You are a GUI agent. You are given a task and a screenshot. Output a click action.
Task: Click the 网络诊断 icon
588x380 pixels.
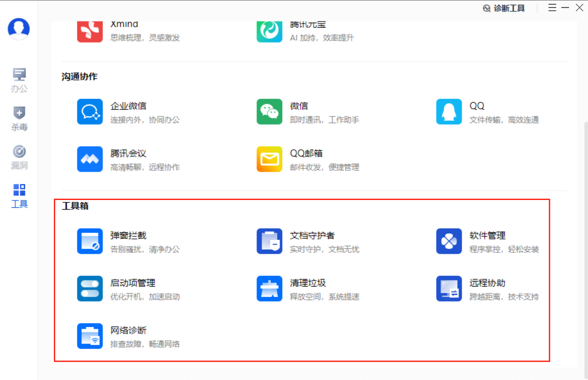[90, 336]
